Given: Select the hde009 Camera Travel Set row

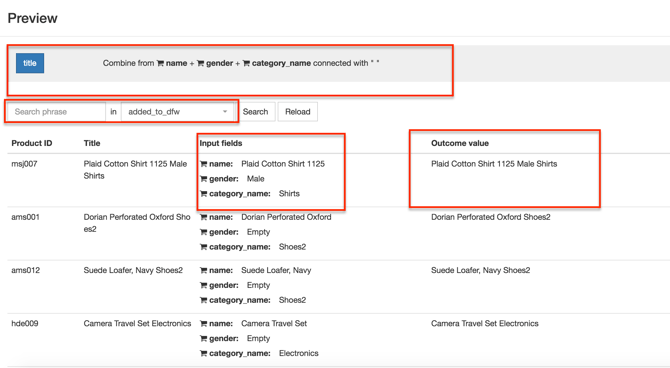Looking at the screenshot, I should (x=338, y=339).
